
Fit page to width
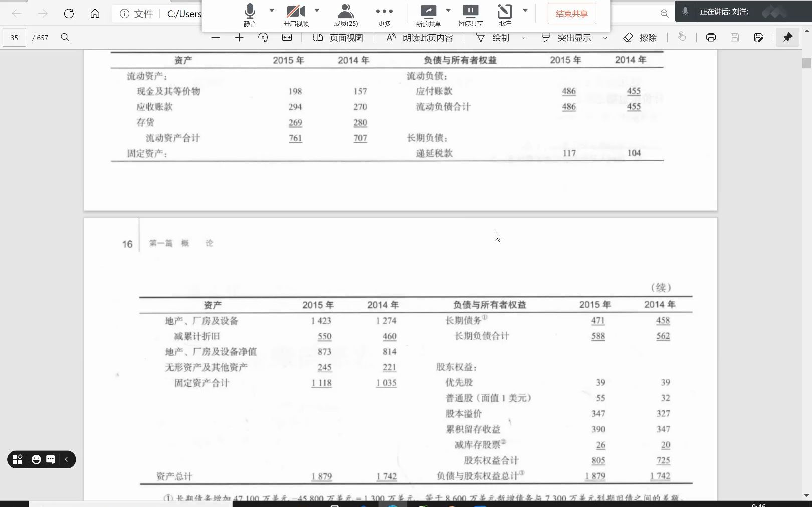pyautogui.click(x=287, y=37)
